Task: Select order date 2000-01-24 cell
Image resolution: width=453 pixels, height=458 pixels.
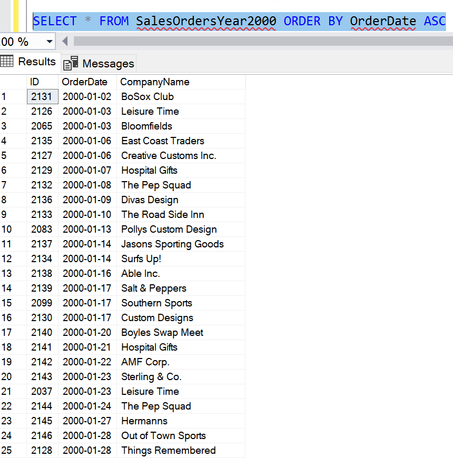Action: [x=88, y=406]
